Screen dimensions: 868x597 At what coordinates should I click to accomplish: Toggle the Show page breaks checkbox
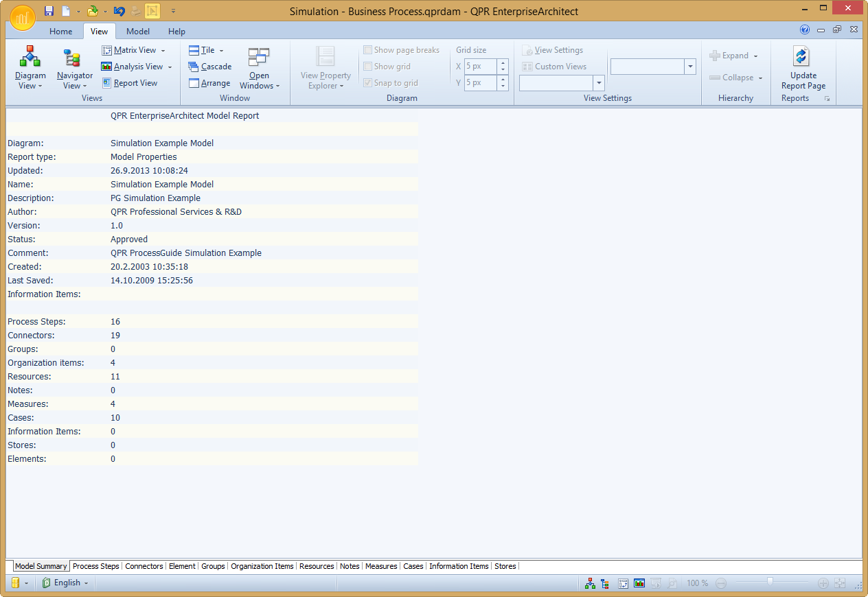coord(368,50)
